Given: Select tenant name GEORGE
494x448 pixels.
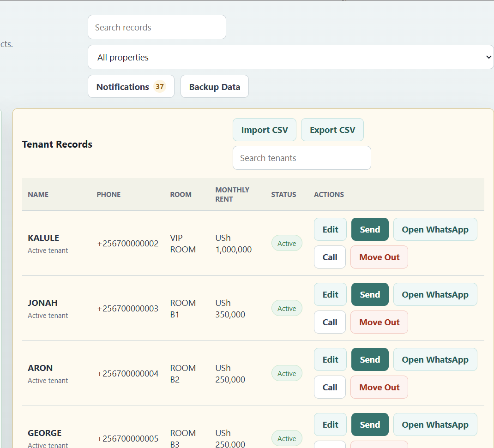Looking at the screenshot, I should pos(45,433).
